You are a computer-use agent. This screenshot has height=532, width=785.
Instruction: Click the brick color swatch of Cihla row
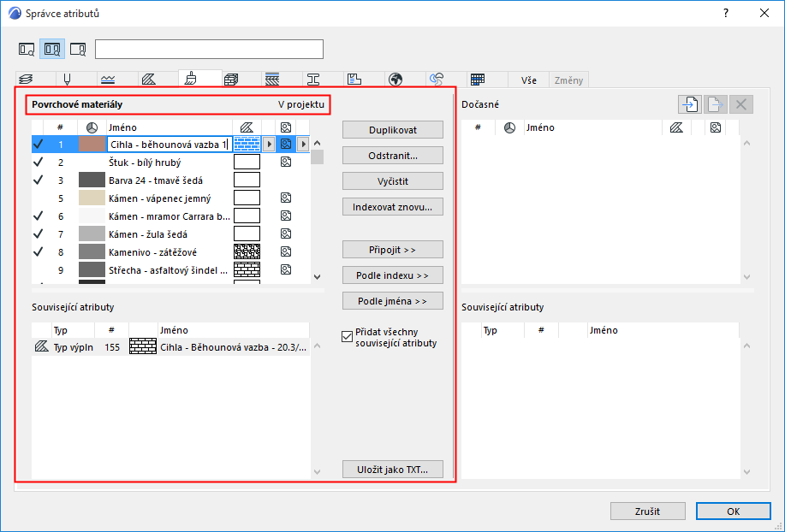[92, 145]
